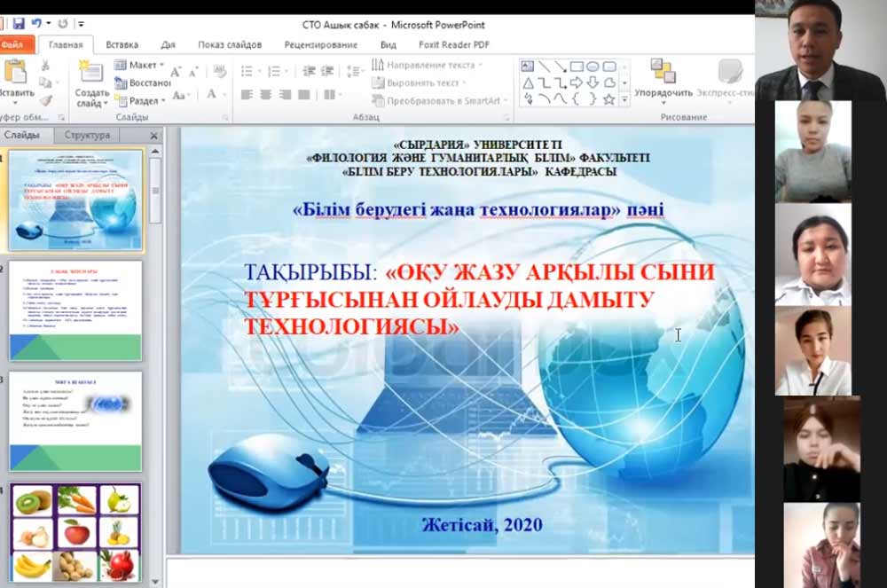The image size is (887, 588).
Task: Insert a text box from shapes gallery
Action: tap(529, 67)
